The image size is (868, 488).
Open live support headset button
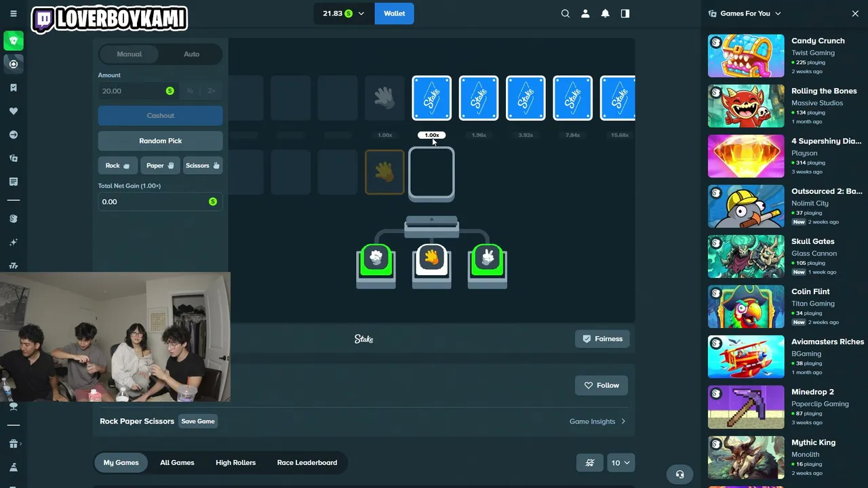pyautogui.click(x=680, y=474)
